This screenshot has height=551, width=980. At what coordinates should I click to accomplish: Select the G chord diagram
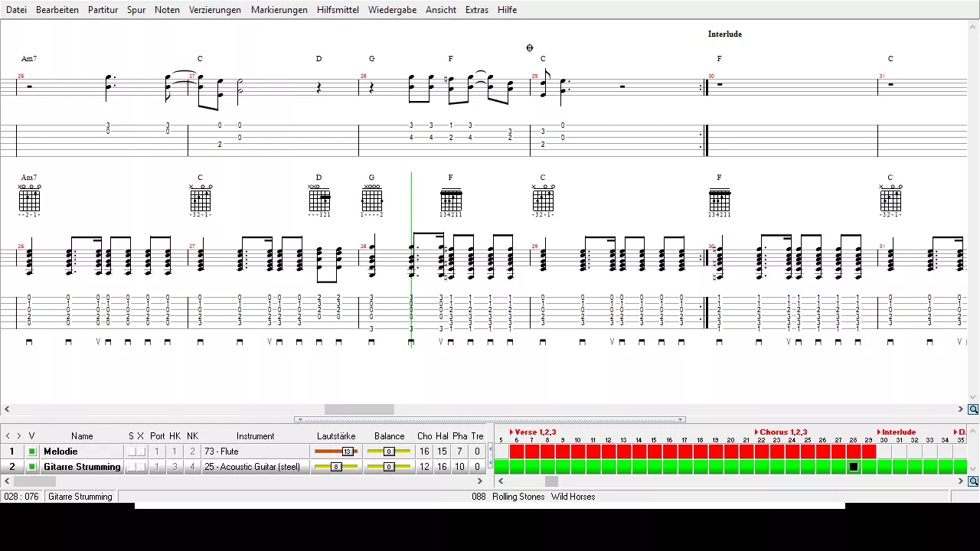click(x=372, y=200)
